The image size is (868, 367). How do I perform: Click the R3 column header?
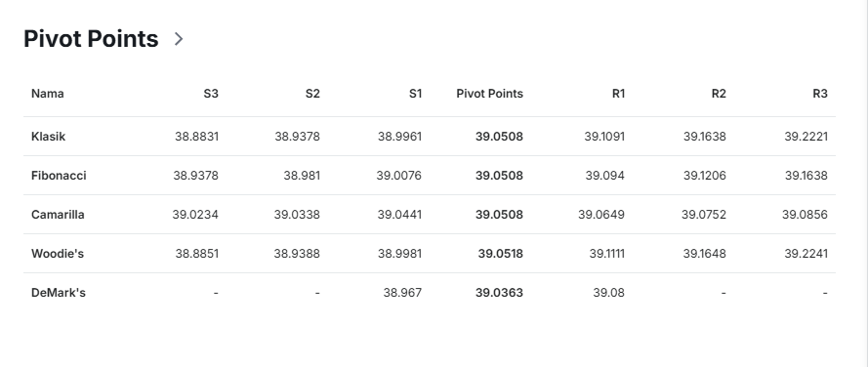[820, 94]
